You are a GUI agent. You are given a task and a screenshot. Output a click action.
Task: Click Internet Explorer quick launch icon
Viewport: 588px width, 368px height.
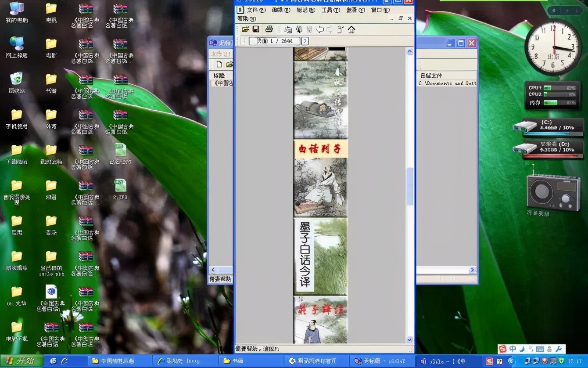pyautogui.click(x=65, y=361)
